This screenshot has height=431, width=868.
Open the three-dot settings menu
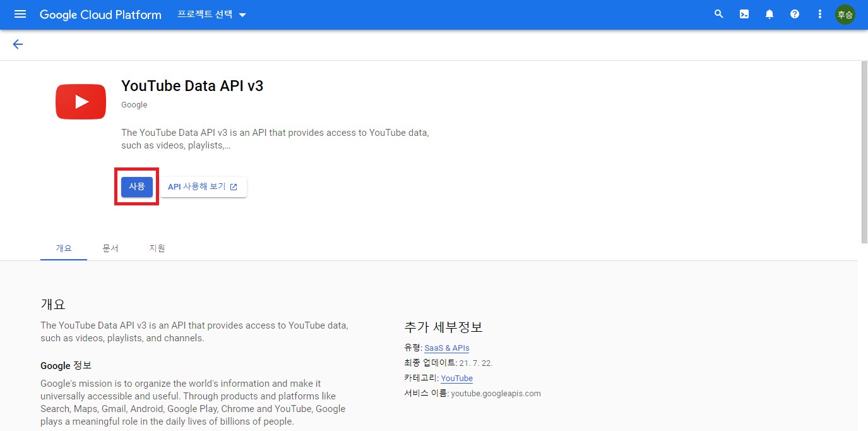click(820, 14)
